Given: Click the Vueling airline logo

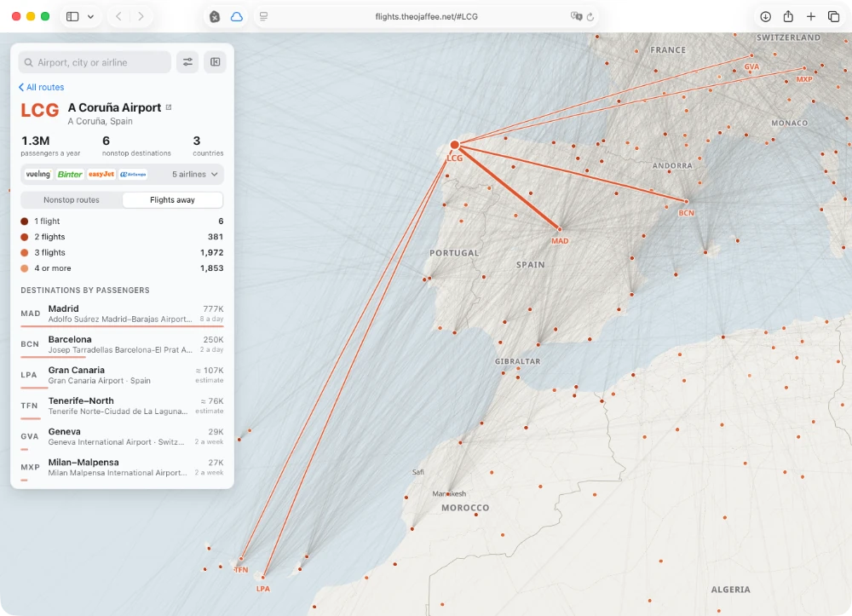Looking at the screenshot, I should point(38,174).
